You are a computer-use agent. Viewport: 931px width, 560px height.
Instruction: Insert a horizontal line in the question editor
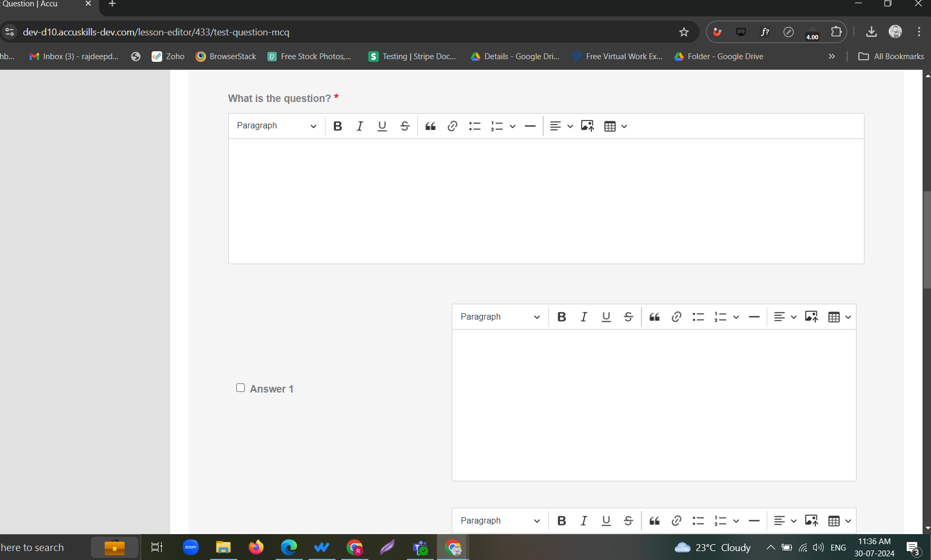tap(530, 126)
